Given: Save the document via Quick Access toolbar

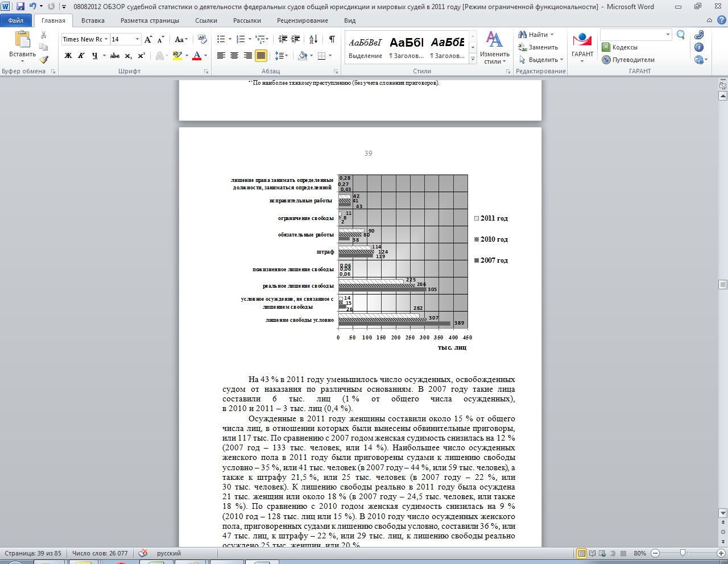Looking at the screenshot, I should tap(20, 6).
